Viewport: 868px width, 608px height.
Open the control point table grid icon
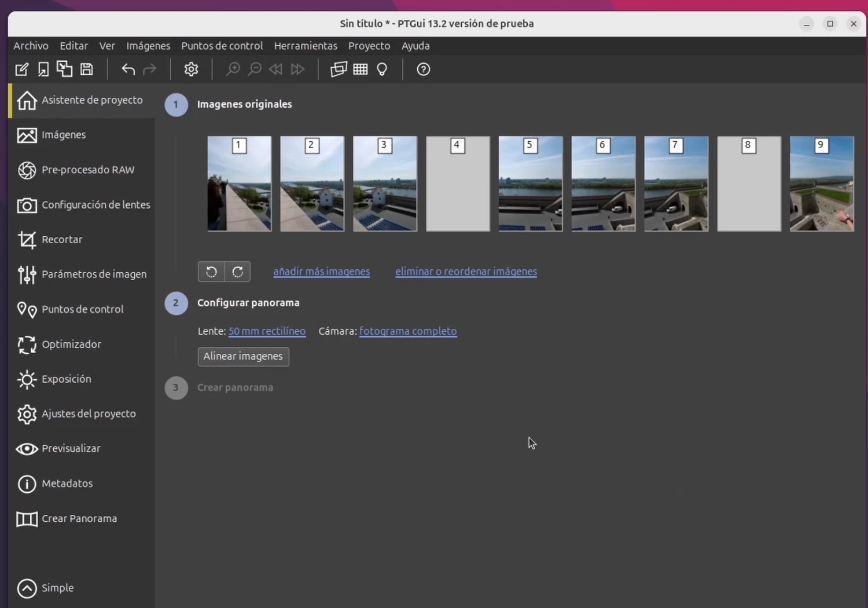click(x=361, y=69)
